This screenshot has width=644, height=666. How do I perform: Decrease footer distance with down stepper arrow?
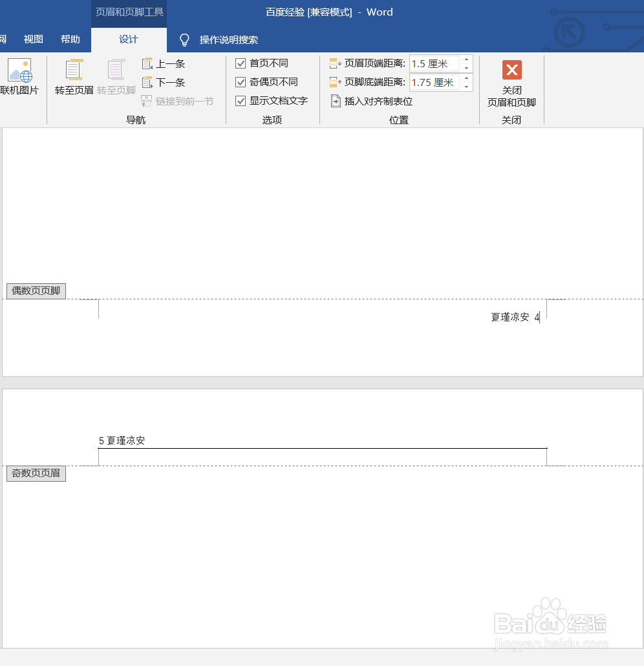tap(466, 85)
